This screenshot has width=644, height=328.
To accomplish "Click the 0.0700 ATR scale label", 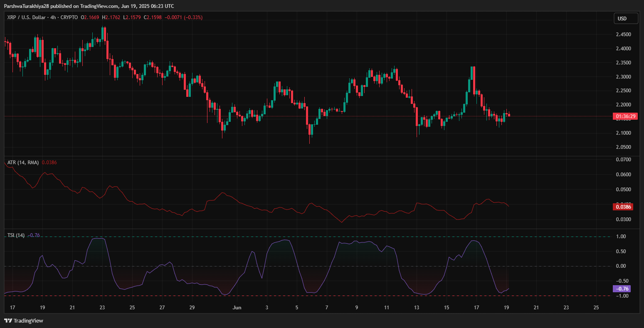I will click(623, 160).
